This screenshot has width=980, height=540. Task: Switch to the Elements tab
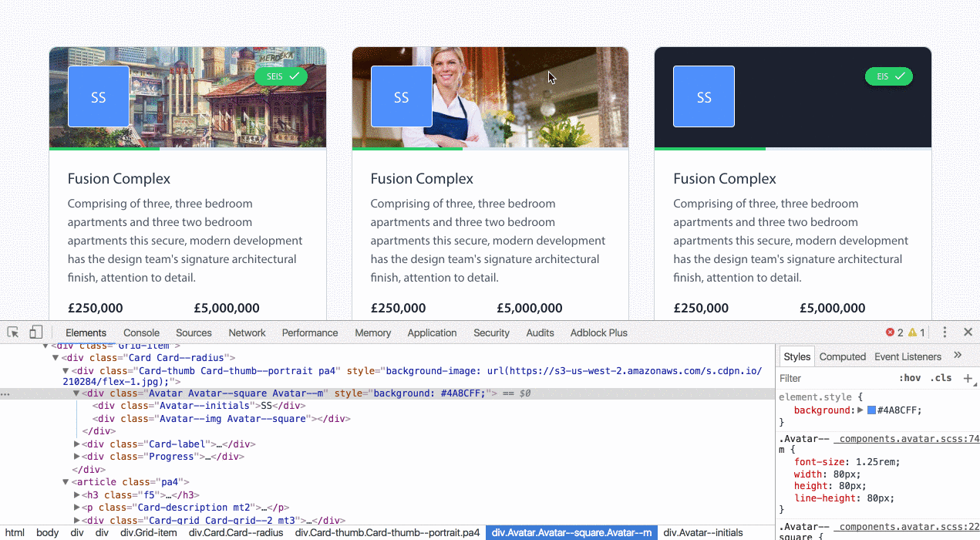click(86, 332)
